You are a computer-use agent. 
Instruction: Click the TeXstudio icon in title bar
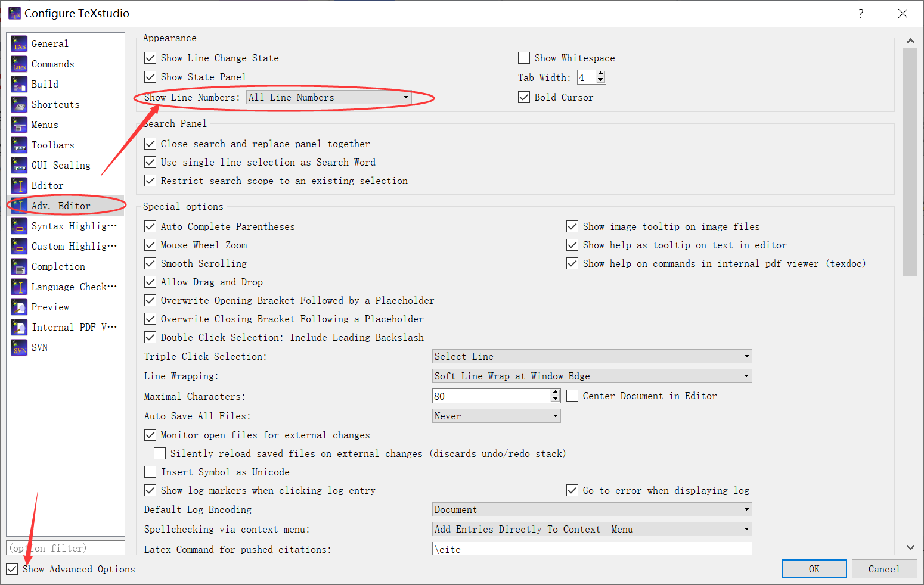coord(14,13)
